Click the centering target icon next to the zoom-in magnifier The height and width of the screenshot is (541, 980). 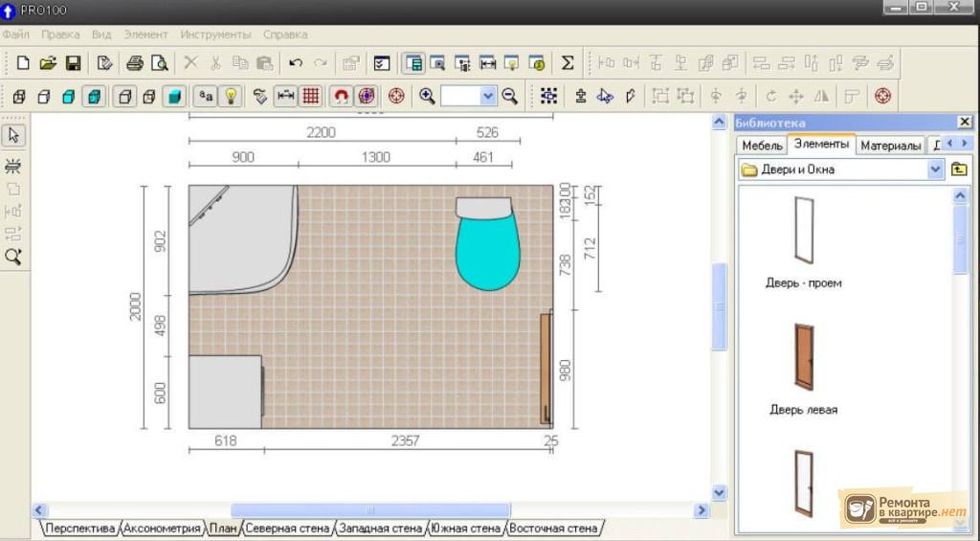tap(396, 97)
